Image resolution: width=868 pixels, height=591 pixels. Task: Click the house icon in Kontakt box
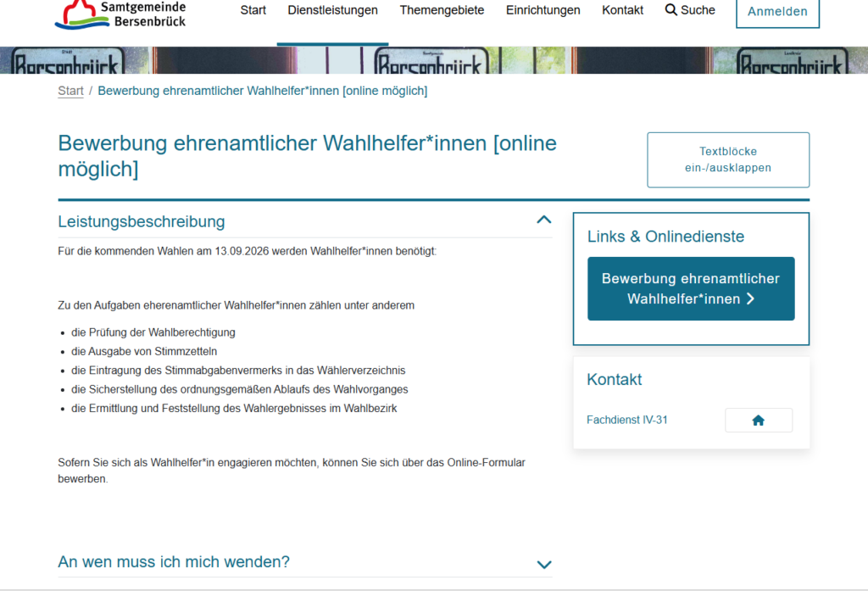click(x=758, y=420)
